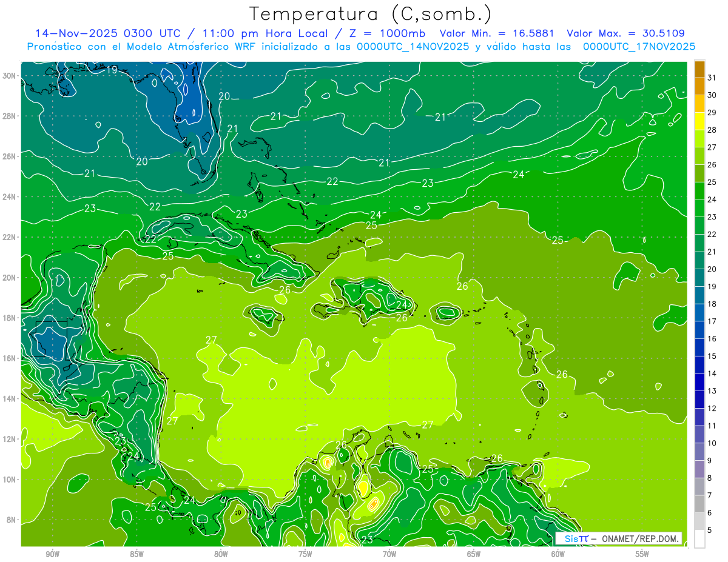Click the 85W longitude axis label

(136, 554)
